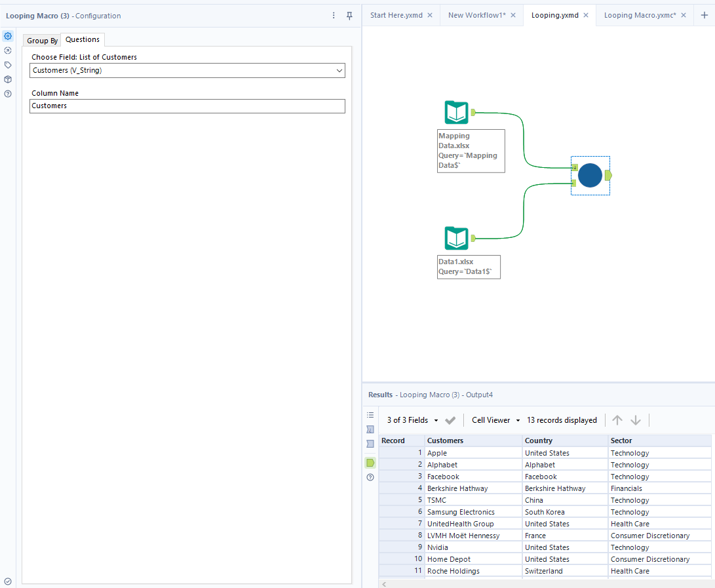The image size is (715, 588).
Task: Open the 3 of 3 Fields dropdown
Action: [x=413, y=420]
